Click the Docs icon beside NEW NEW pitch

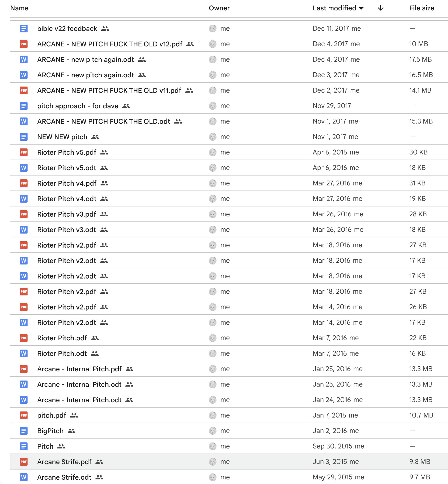coord(23,137)
